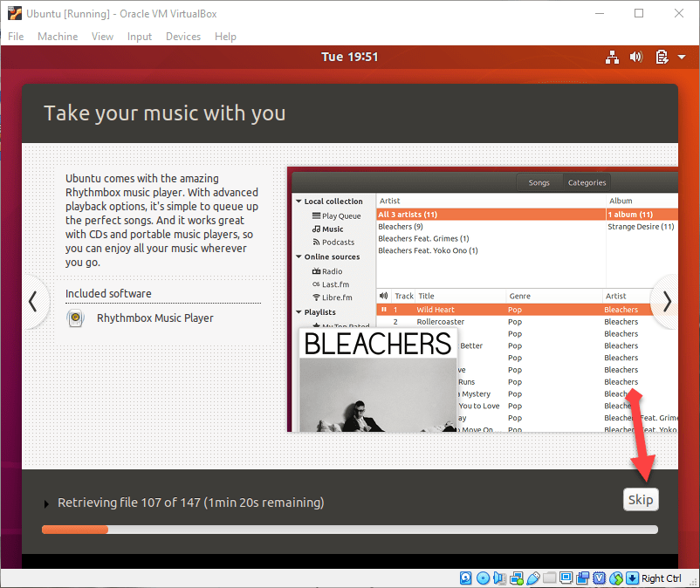Open the Machine menu

coord(58,37)
